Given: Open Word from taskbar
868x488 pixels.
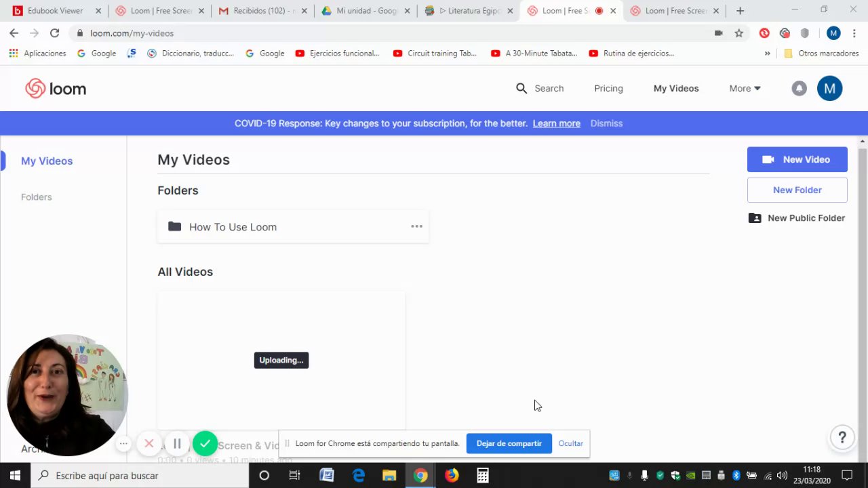Looking at the screenshot, I should (x=327, y=475).
